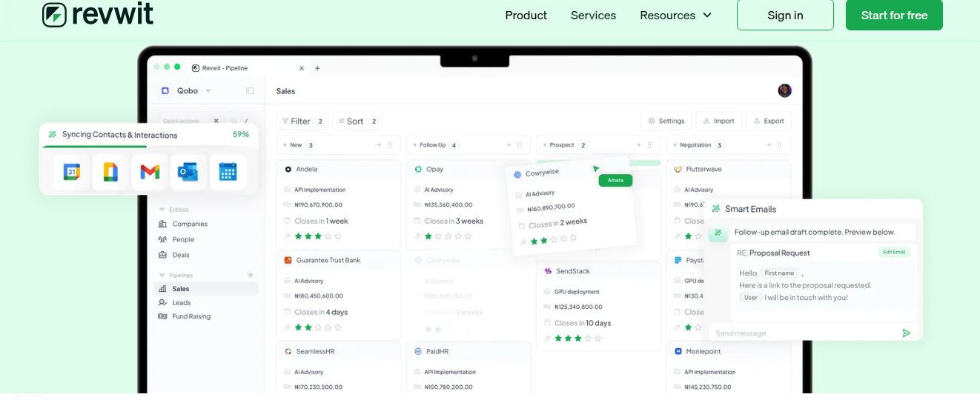Open the Services menu
The image size is (980, 400).
pyautogui.click(x=593, y=15)
